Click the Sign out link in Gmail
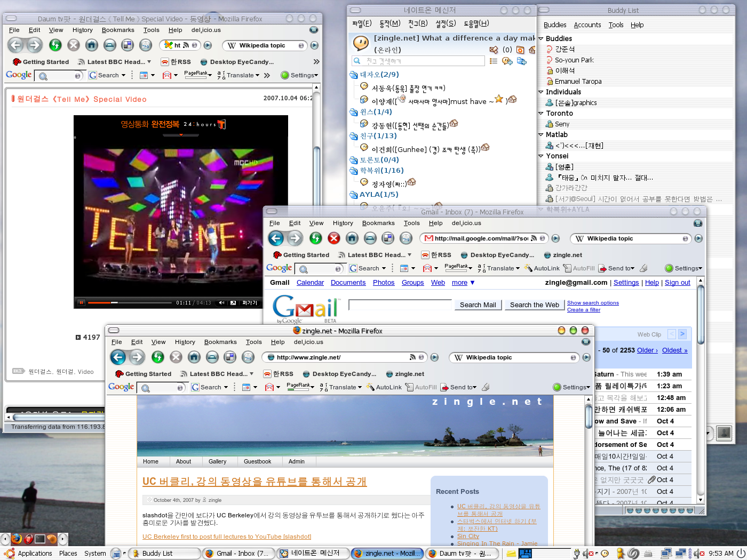Viewport: 747px width, 560px height. pyautogui.click(x=678, y=283)
